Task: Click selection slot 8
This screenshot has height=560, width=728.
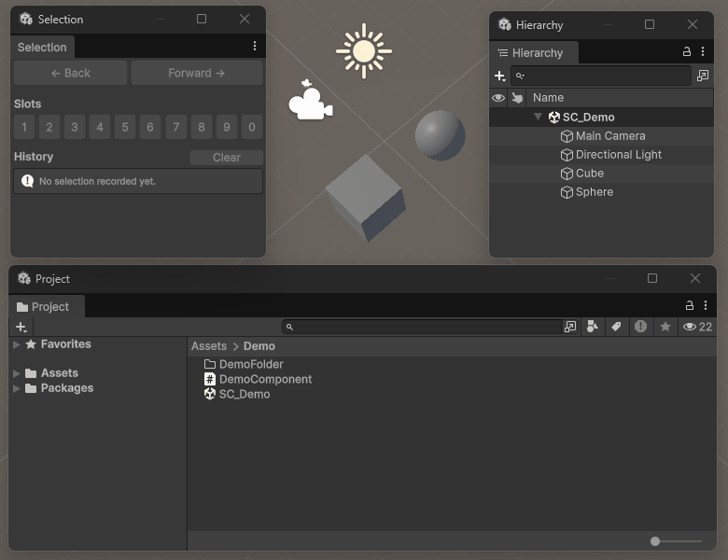Action: [x=202, y=127]
